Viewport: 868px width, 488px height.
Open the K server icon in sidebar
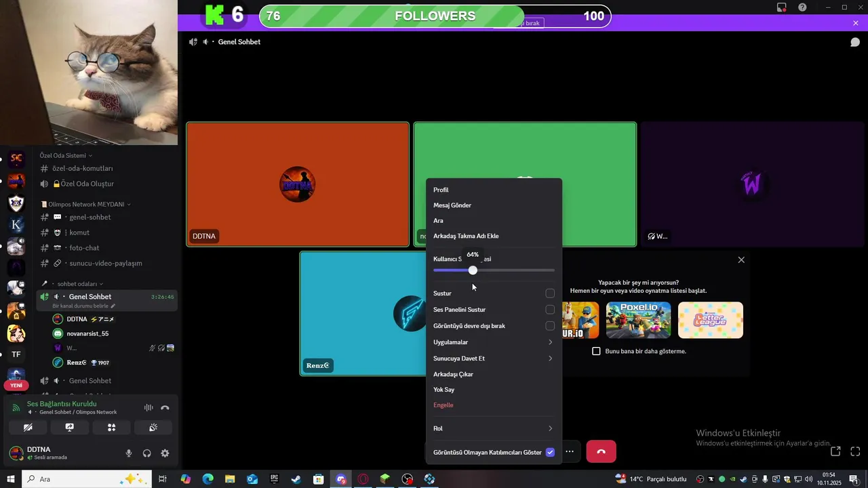(x=16, y=224)
